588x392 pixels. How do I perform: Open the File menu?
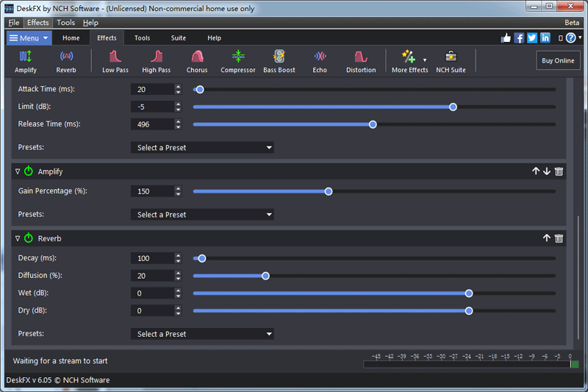[14, 23]
